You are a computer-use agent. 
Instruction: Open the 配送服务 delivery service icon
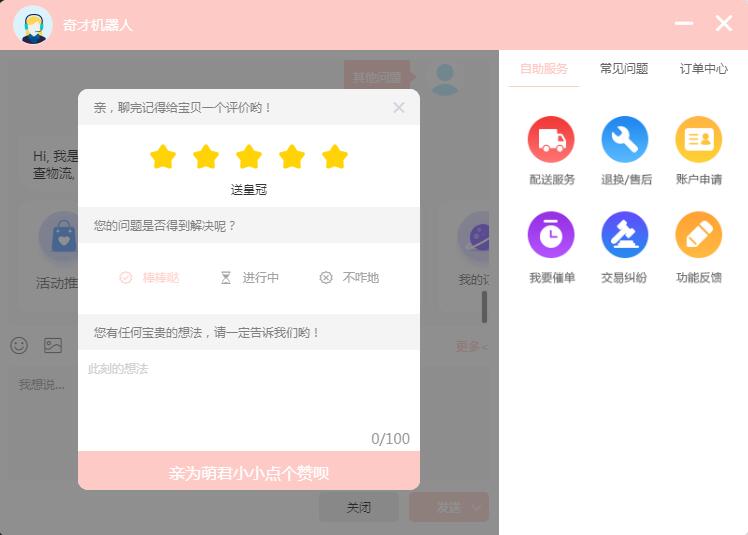pos(551,140)
